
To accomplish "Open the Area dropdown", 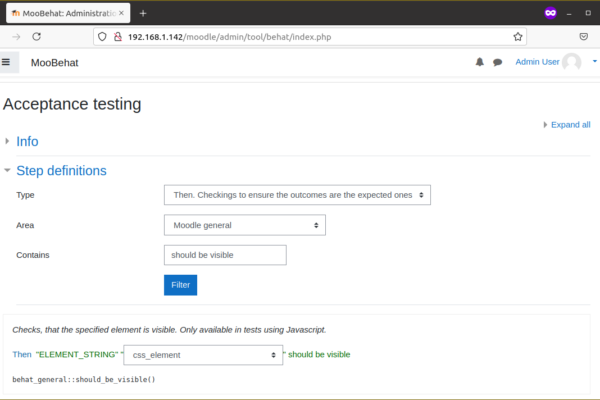I will click(x=245, y=225).
